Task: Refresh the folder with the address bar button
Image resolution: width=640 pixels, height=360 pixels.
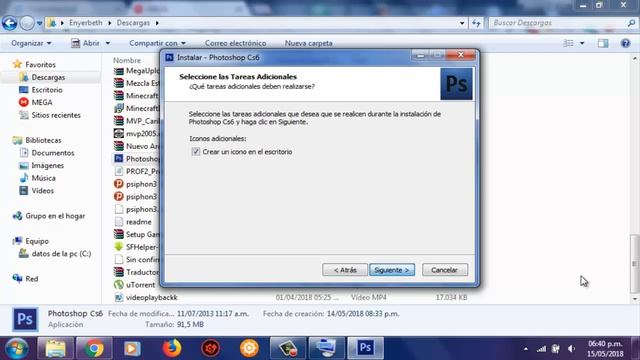Action: click(476, 23)
